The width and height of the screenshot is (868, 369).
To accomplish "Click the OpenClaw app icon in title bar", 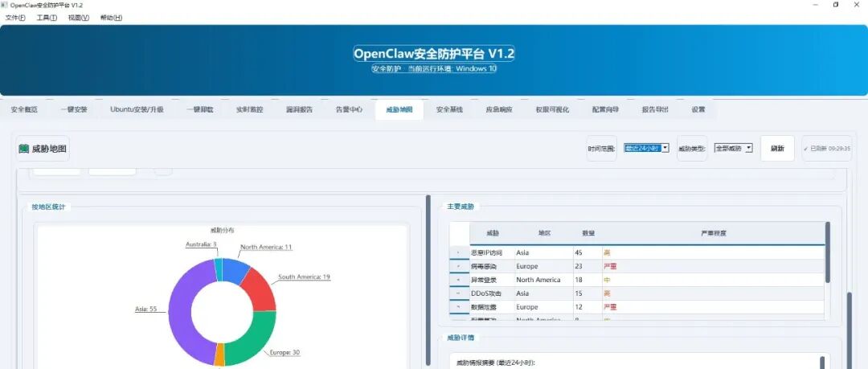I will click(x=5, y=5).
